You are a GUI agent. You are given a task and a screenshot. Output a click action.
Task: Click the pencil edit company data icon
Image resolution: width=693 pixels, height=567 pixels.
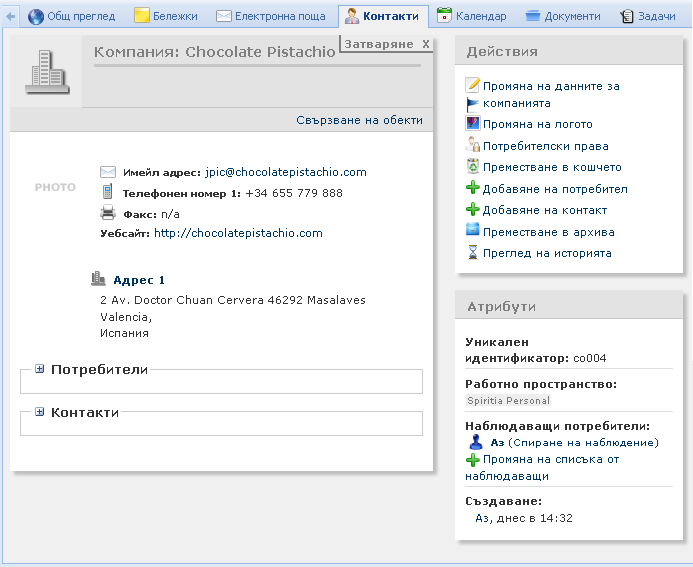(x=473, y=84)
